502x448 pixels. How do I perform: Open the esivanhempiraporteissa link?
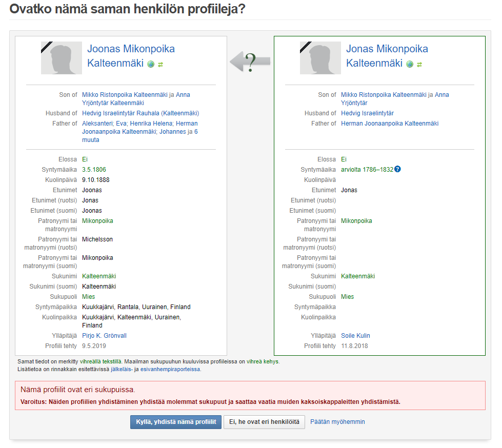(170, 369)
